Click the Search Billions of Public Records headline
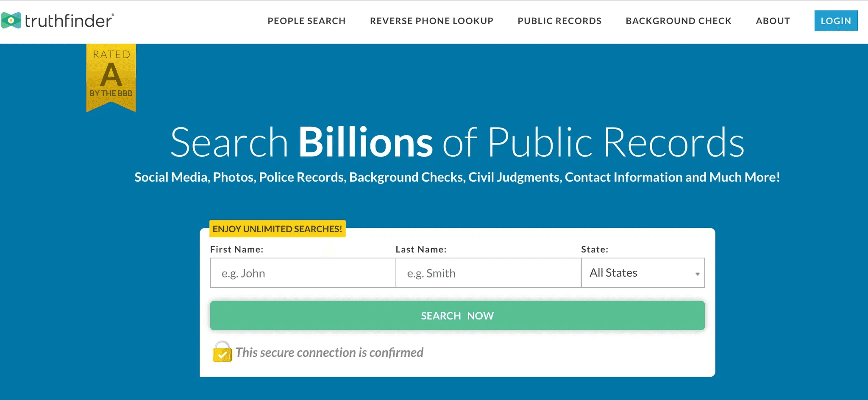Viewport: 868px width, 400px height. click(x=457, y=142)
